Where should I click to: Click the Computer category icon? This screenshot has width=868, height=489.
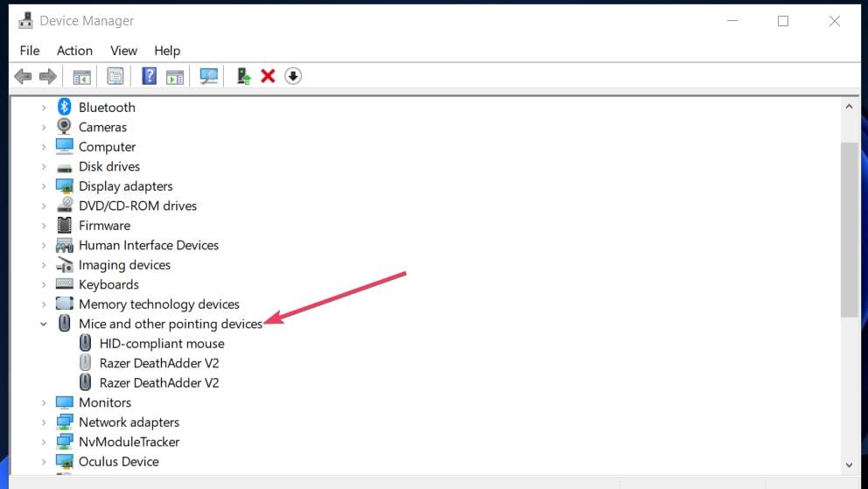(x=64, y=147)
